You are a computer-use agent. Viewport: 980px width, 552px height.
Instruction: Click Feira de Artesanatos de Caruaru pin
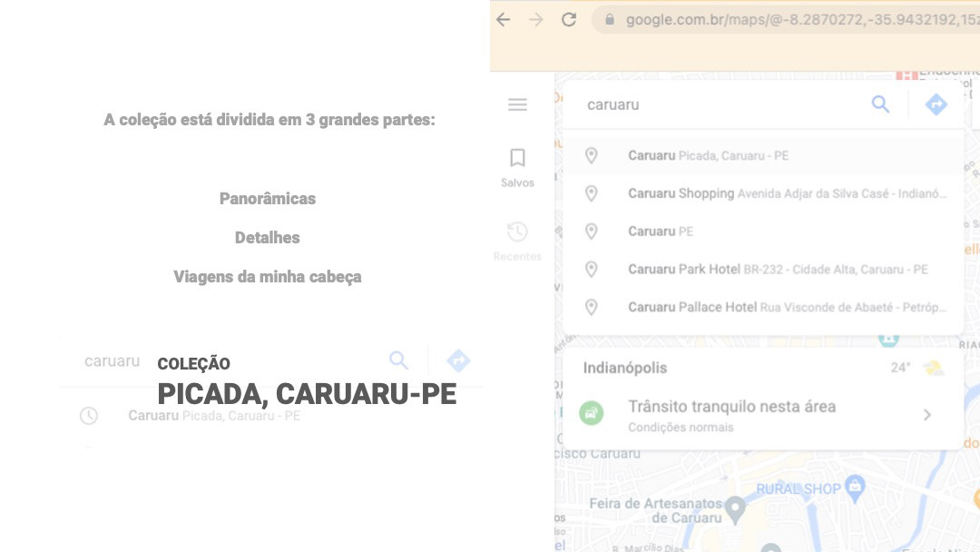point(736,509)
